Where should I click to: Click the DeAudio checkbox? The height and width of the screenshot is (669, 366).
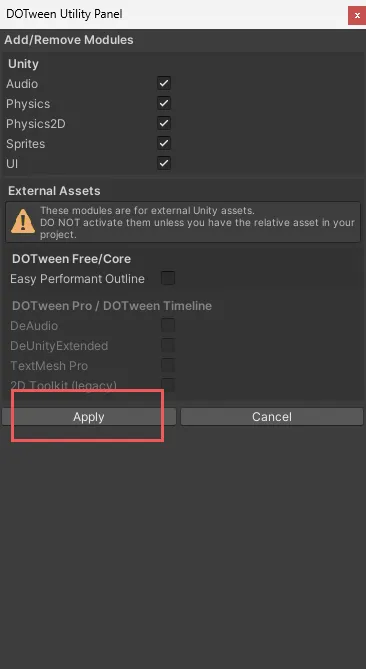coord(168,325)
